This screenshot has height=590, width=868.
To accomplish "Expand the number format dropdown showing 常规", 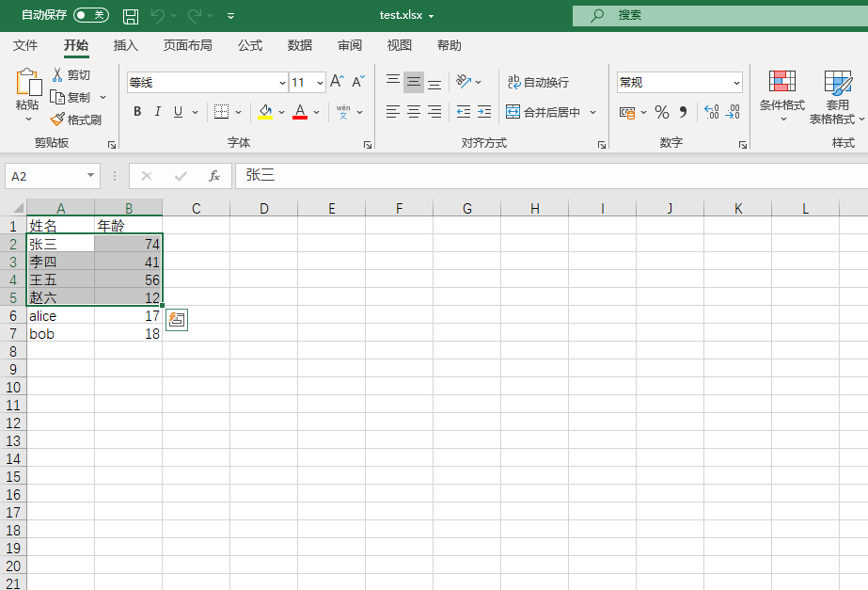I will (x=735, y=83).
